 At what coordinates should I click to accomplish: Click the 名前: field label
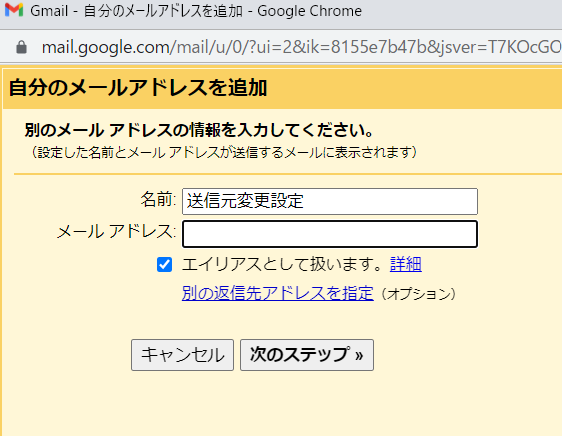(158, 199)
